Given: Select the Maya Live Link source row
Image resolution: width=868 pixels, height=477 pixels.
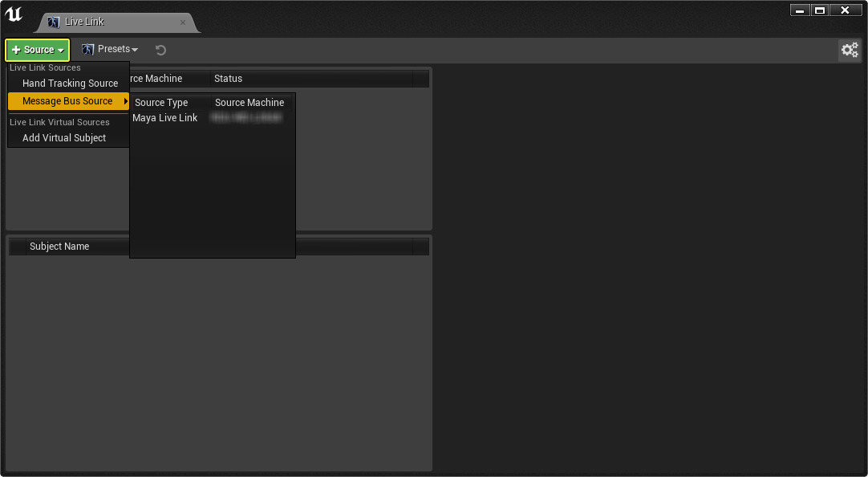Looking at the screenshot, I should coord(212,117).
